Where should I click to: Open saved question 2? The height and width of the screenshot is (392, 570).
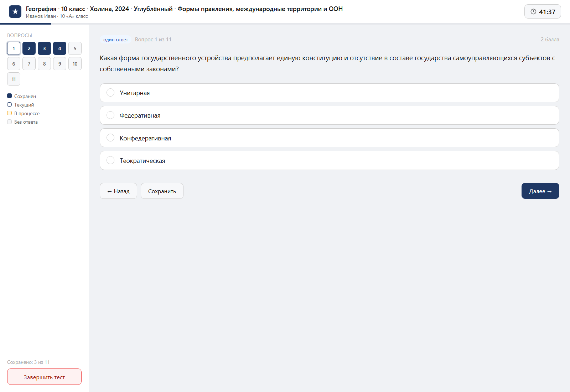click(29, 48)
